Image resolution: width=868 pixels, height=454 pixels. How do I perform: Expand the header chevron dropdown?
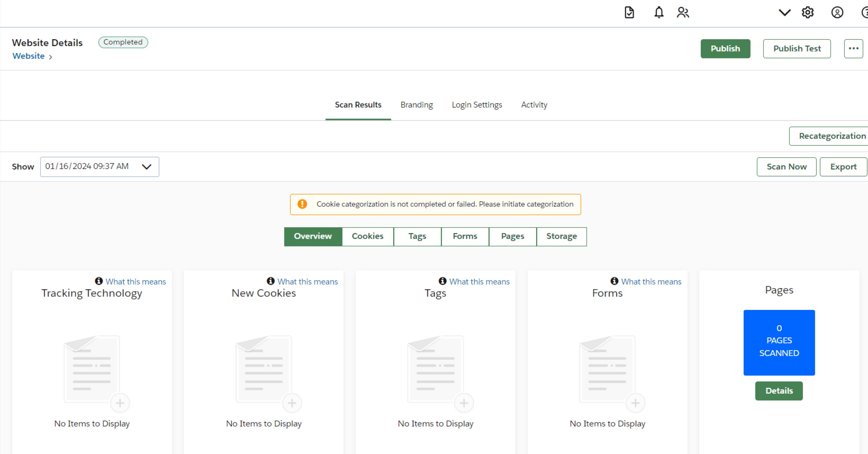tap(784, 12)
